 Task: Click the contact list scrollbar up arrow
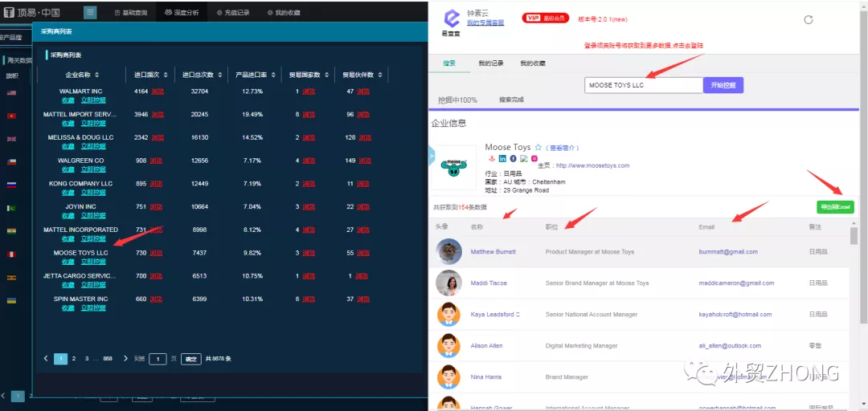pyautogui.click(x=854, y=222)
